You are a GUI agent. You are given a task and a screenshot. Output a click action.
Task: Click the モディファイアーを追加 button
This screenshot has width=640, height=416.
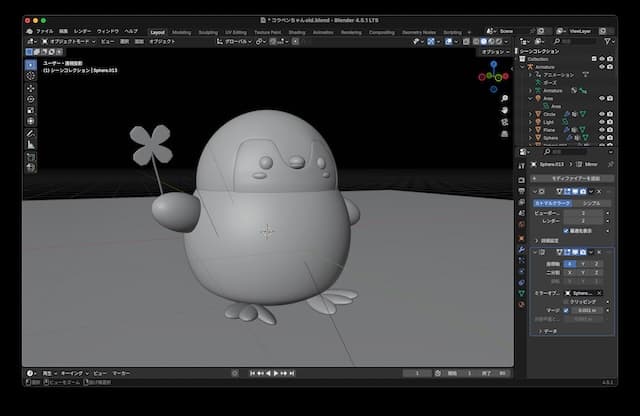[x=572, y=179]
